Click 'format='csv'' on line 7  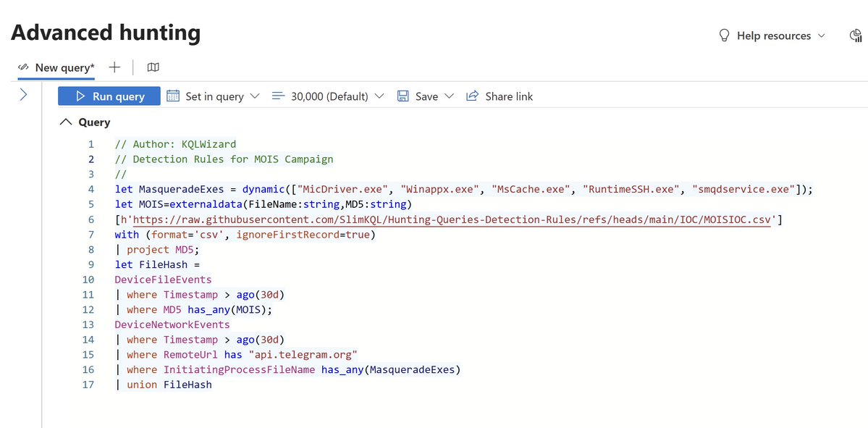[x=187, y=235]
